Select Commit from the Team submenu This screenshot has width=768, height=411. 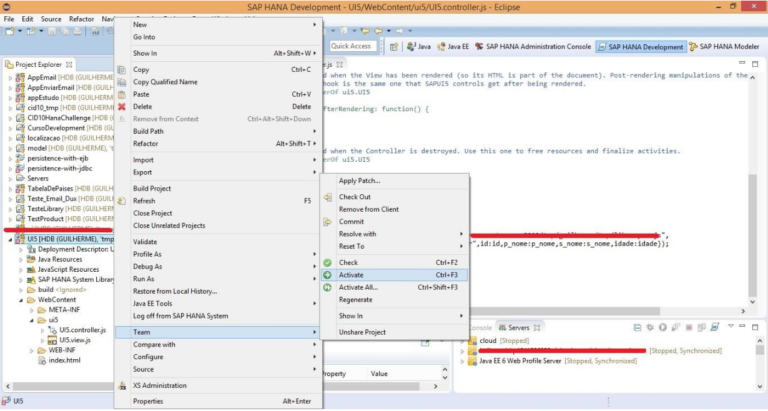point(352,221)
